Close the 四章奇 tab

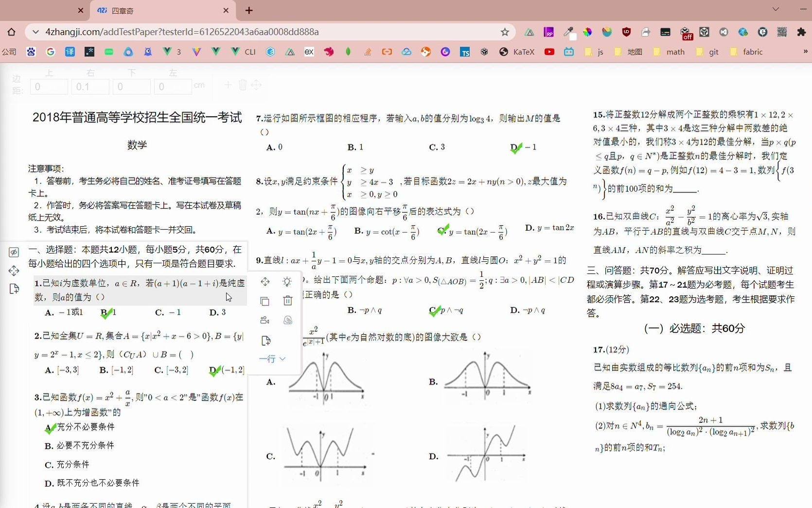coord(226,11)
